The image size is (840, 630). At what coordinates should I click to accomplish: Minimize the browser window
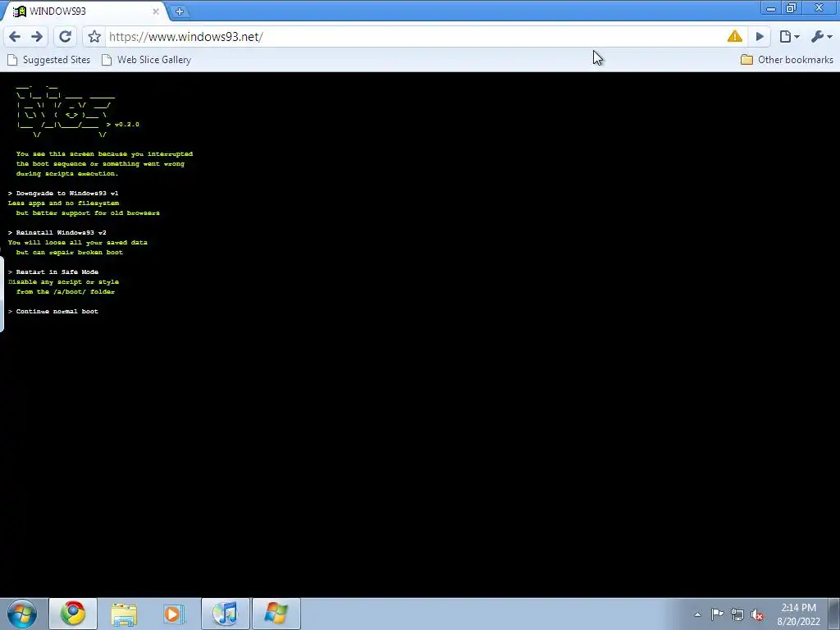coord(771,8)
